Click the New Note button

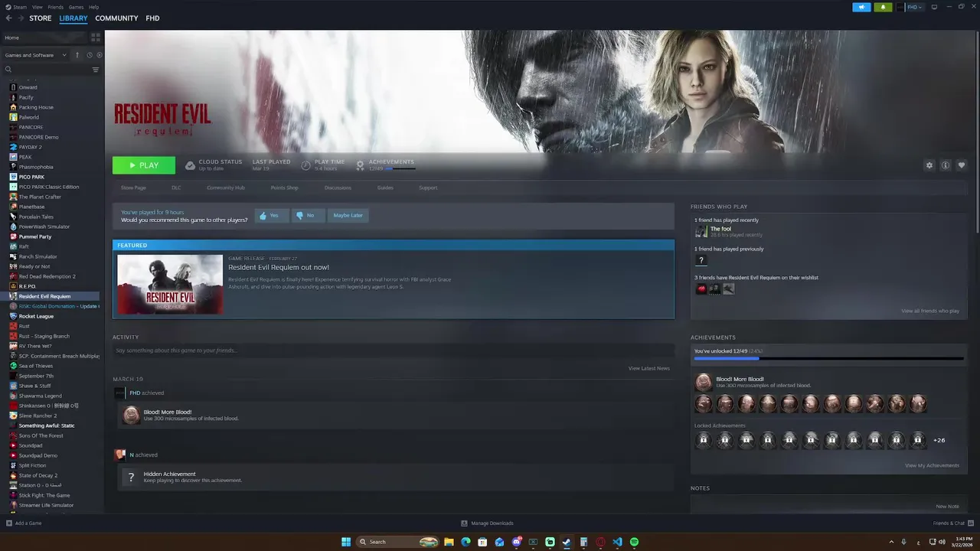pos(947,506)
